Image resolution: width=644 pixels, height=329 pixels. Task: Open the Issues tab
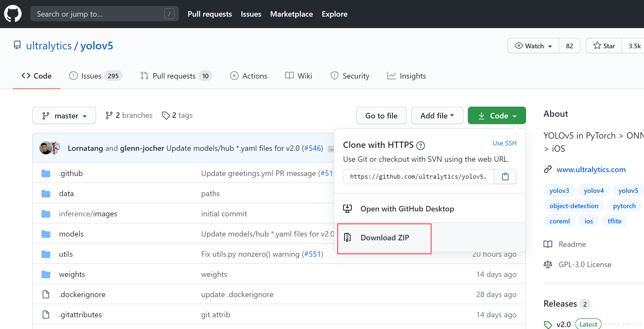tap(96, 76)
